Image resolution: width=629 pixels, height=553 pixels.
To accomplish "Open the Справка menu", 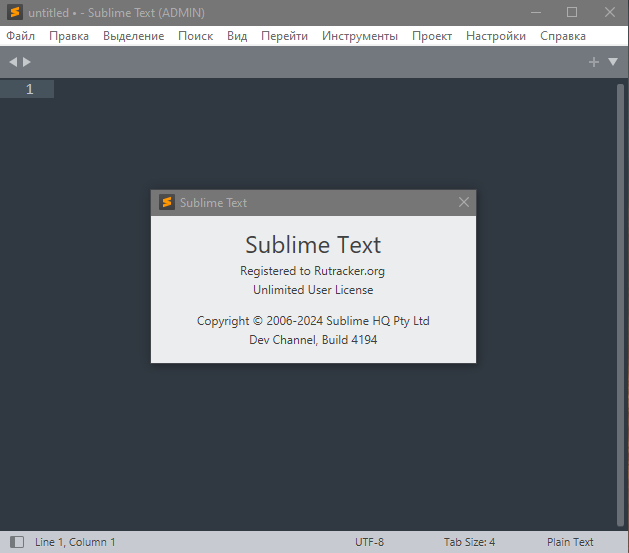I will (x=563, y=36).
